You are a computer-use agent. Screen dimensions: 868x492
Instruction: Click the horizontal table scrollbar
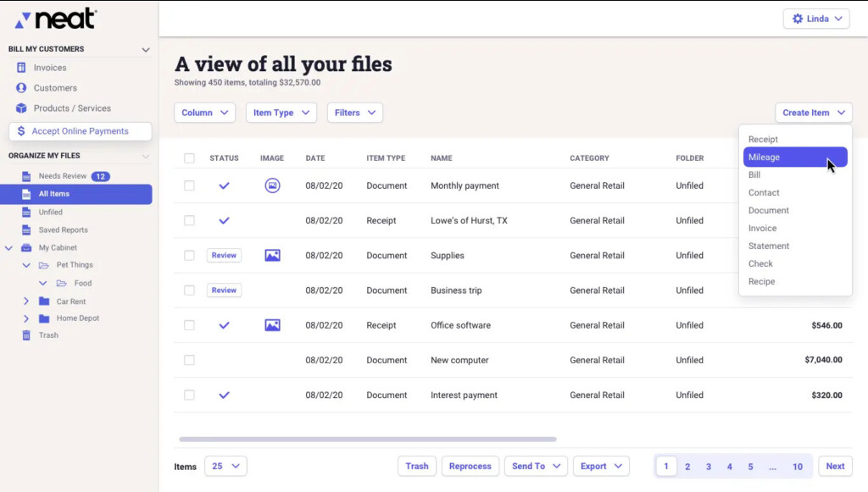(x=368, y=439)
